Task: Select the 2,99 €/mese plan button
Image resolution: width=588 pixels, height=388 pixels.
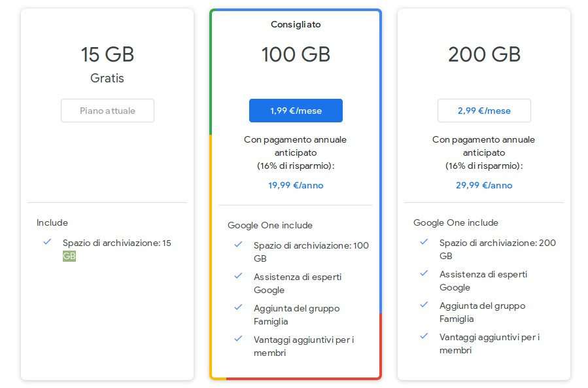Action: [484, 111]
